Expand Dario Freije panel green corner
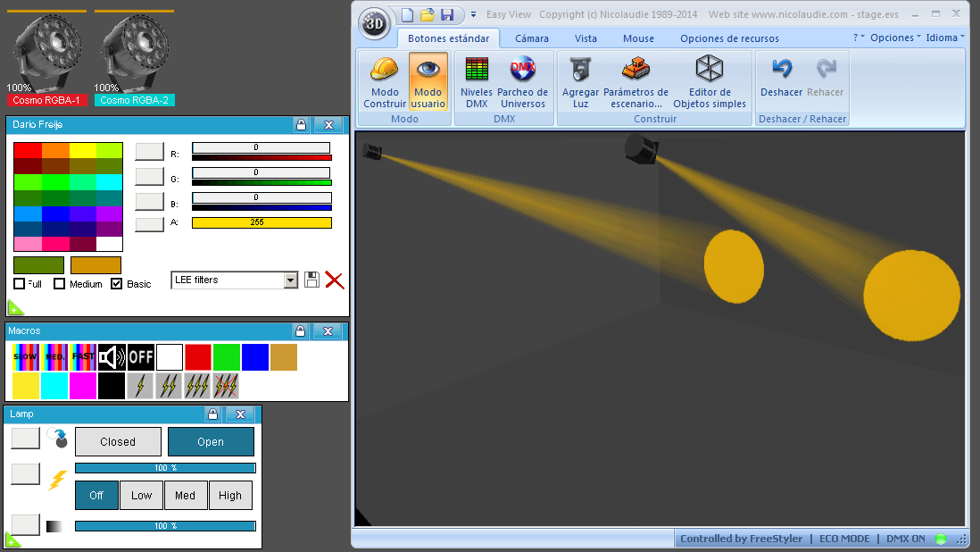980x552 pixels. pyautogui.click(x=14, y=307)
